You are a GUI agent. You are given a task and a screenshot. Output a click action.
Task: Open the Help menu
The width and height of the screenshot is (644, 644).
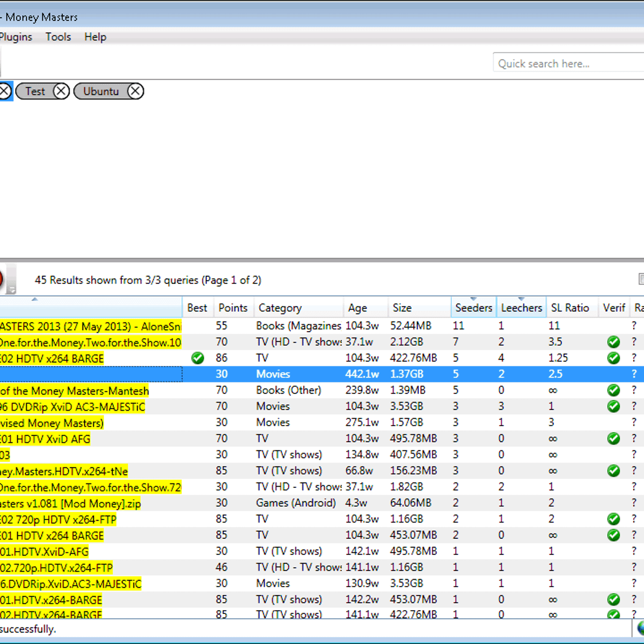(x=95, y=37)
